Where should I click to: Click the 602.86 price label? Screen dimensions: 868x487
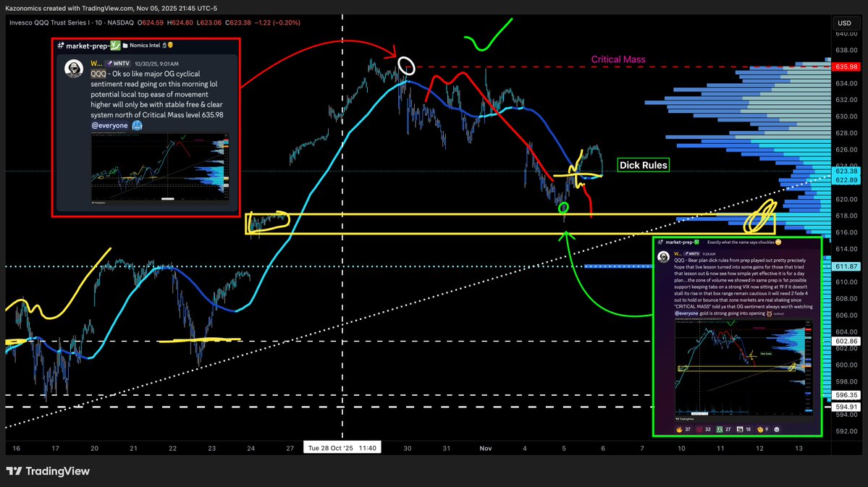[846, 342]
